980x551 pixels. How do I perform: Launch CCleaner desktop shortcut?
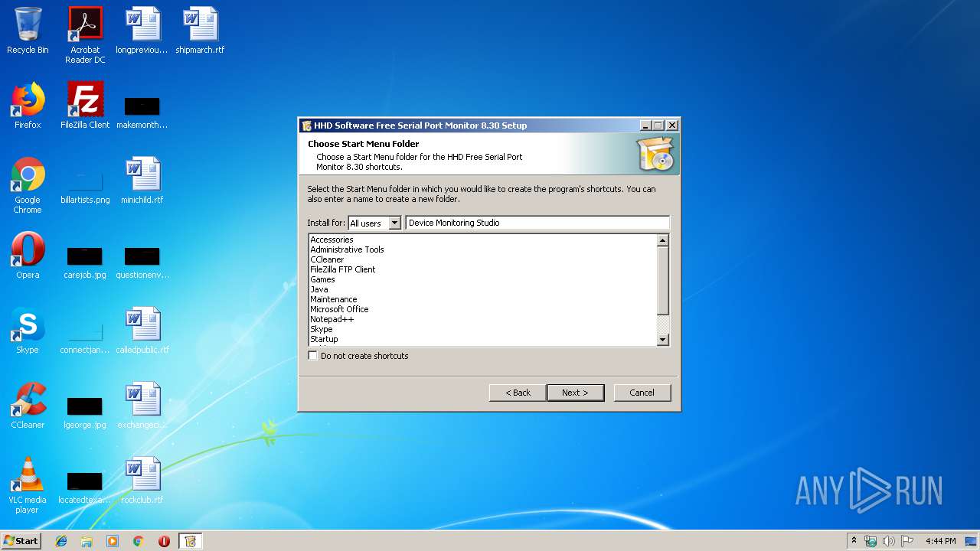[x=28, y=406]
